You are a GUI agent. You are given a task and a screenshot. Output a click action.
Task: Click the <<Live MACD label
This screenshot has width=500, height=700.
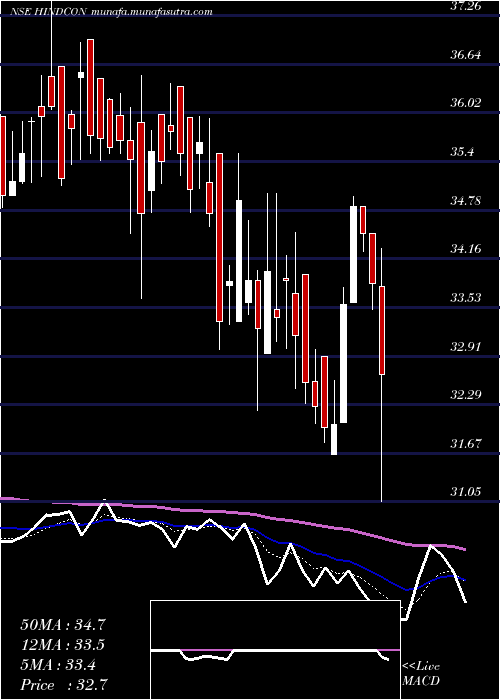pos(421,673)
